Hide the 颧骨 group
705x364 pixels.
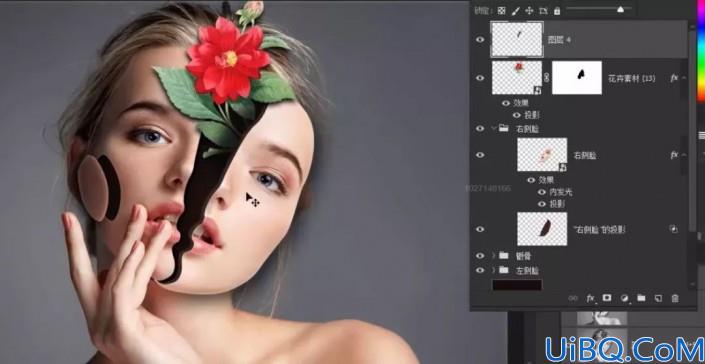click(x=480, y=256)
